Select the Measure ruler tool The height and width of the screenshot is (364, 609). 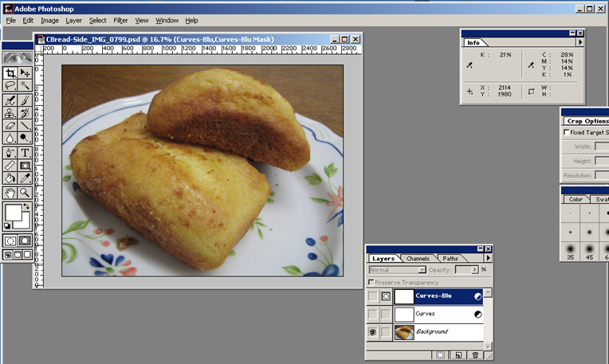pos(10,166)
